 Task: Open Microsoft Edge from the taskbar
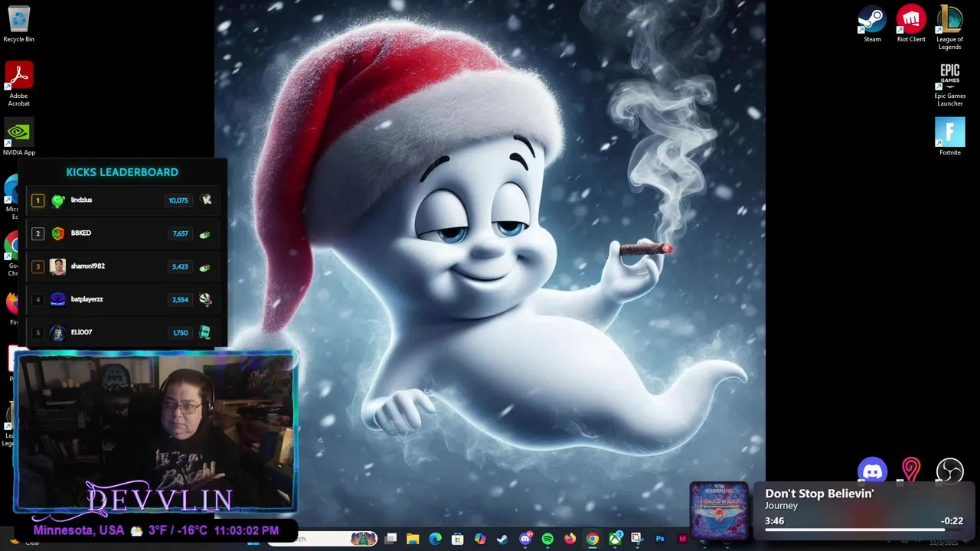[x=435, y=539]
